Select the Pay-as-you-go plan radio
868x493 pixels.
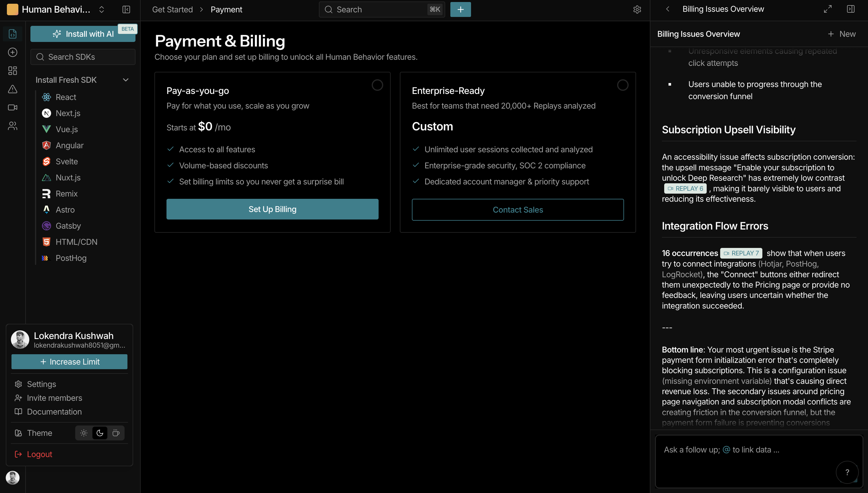377,85
